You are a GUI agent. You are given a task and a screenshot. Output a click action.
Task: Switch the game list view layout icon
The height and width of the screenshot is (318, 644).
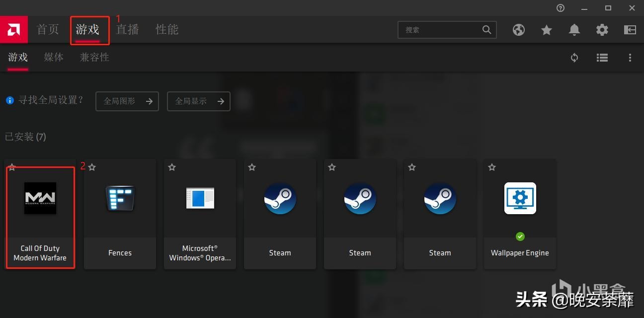coord(602,58)
